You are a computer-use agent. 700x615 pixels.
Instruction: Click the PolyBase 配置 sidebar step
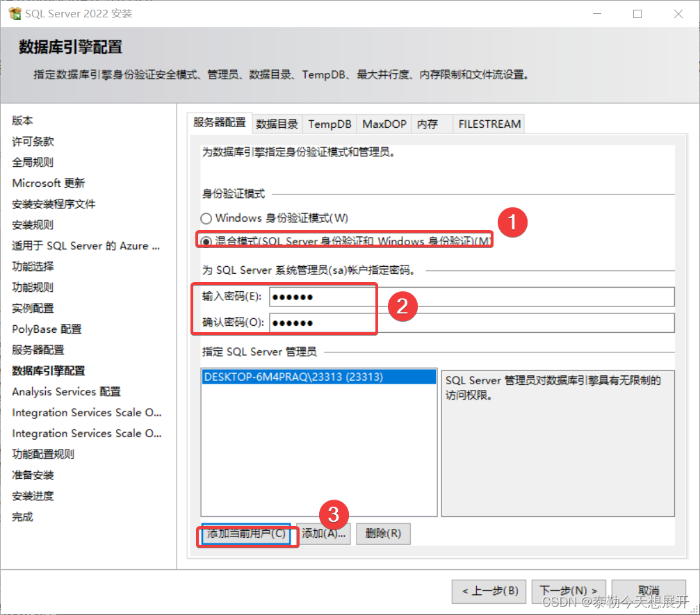click(47, 329)
